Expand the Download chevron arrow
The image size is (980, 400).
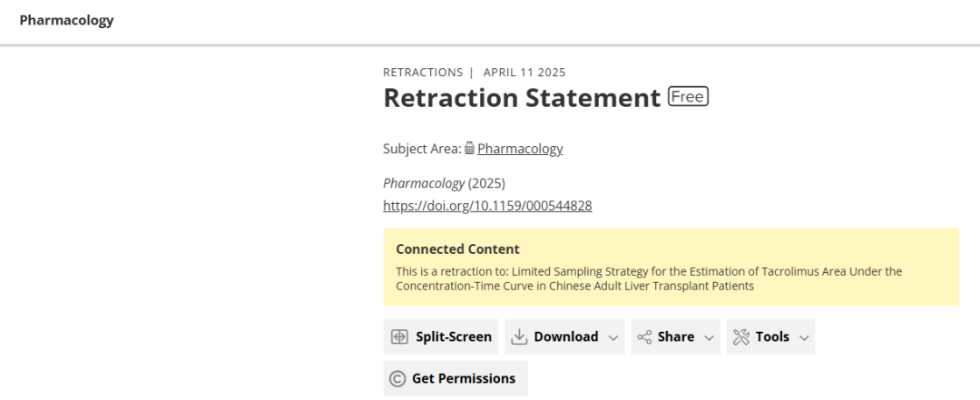[x=613, y=337]
